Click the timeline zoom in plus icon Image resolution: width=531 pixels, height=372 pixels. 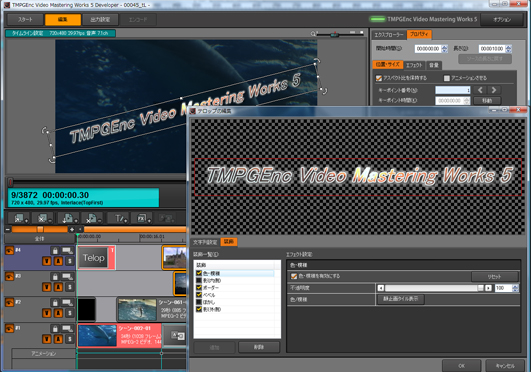(x=72, y=229)
